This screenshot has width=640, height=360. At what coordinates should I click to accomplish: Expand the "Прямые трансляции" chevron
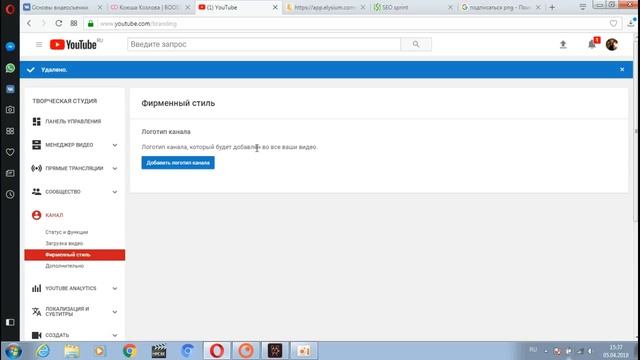point(115,168)
